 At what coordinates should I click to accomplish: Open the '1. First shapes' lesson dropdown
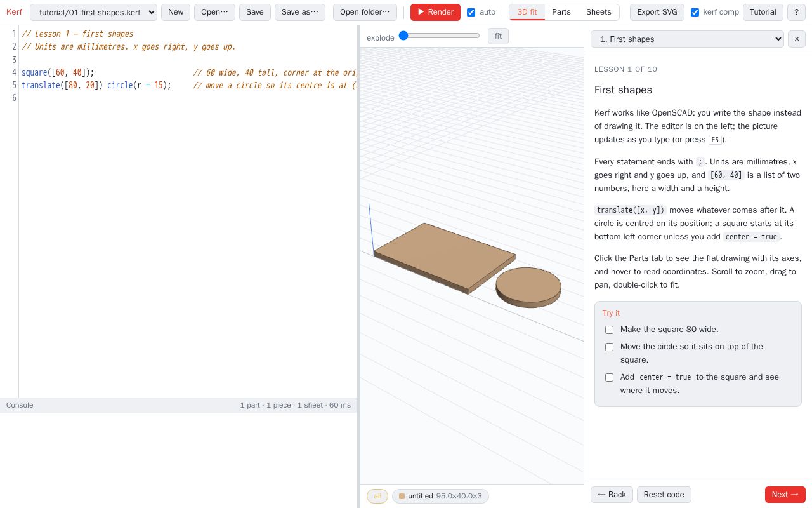tap(687, 39)
